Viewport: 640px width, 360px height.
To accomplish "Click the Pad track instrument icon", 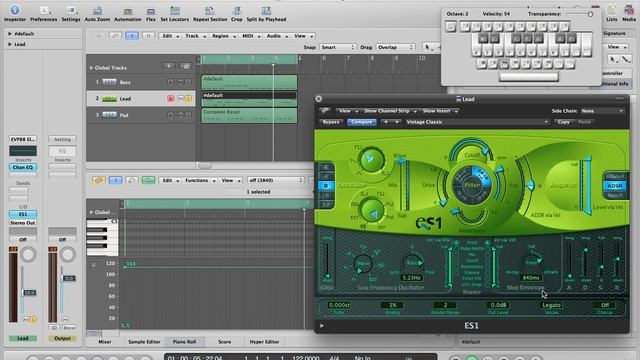I will coord(109,115).
